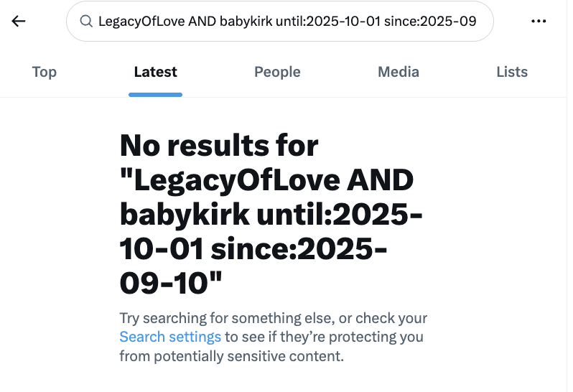Click the "No results for" heading line

(219, 146)
